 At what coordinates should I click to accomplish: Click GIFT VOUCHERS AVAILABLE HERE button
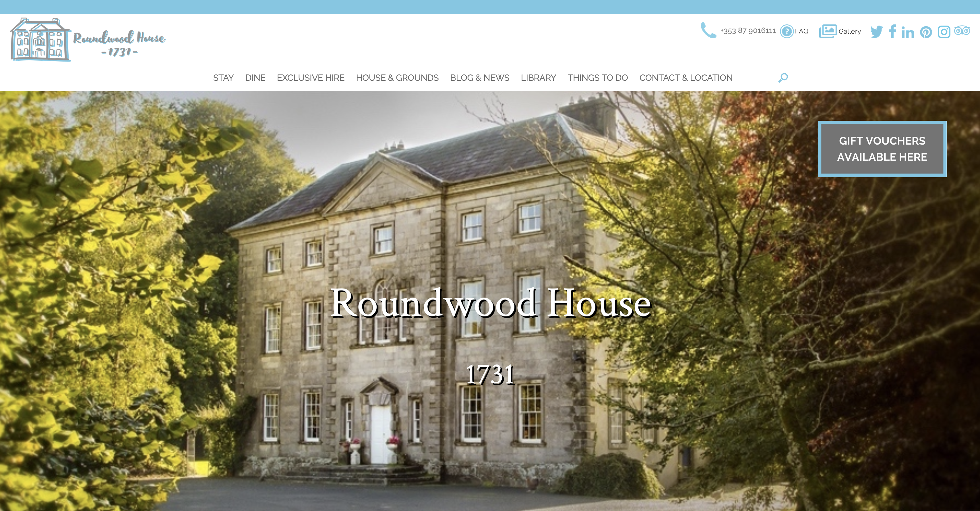point(882,149)
